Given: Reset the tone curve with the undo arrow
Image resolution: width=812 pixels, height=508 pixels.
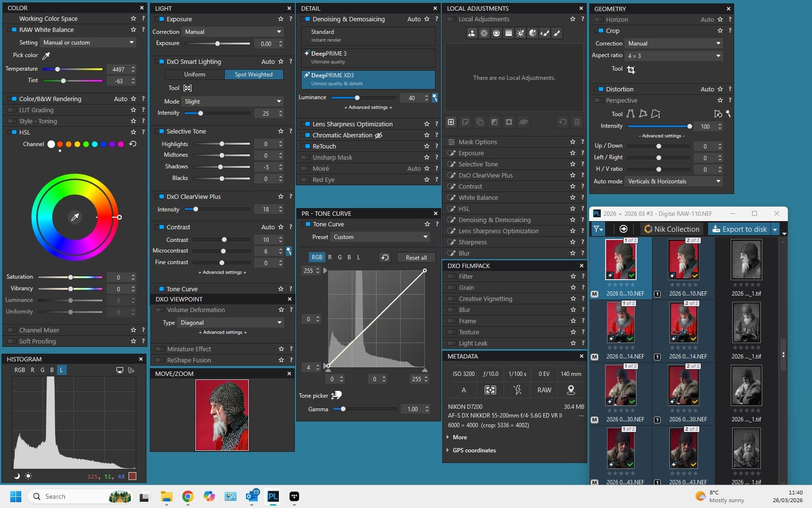Looking at the screenshot, I should click(385, 257).
